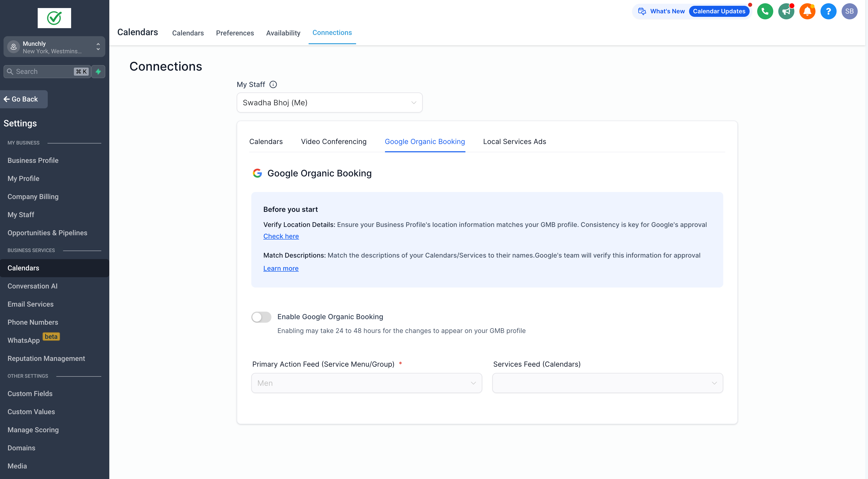Open the My Staff Swadha Bhoj dropdown
868x479 pixels.
pyautogui.click(x=329, y=103)
